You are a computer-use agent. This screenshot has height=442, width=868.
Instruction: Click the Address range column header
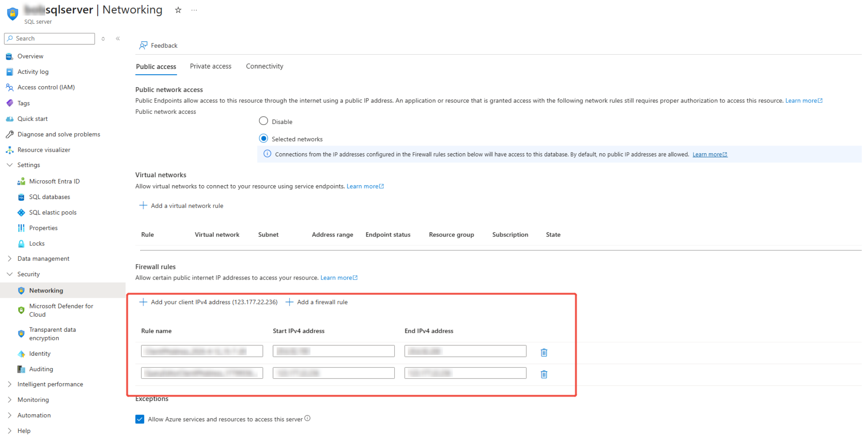click(x=332, y=235)
